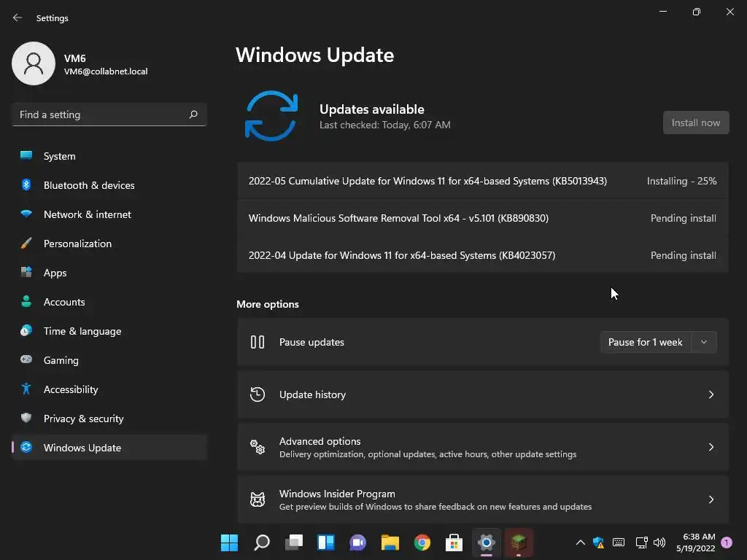Image resolution: width=747 pixels, height=560 pixels.
Task: Click the network icon in the system tray
Action: (x=641, y=542)
